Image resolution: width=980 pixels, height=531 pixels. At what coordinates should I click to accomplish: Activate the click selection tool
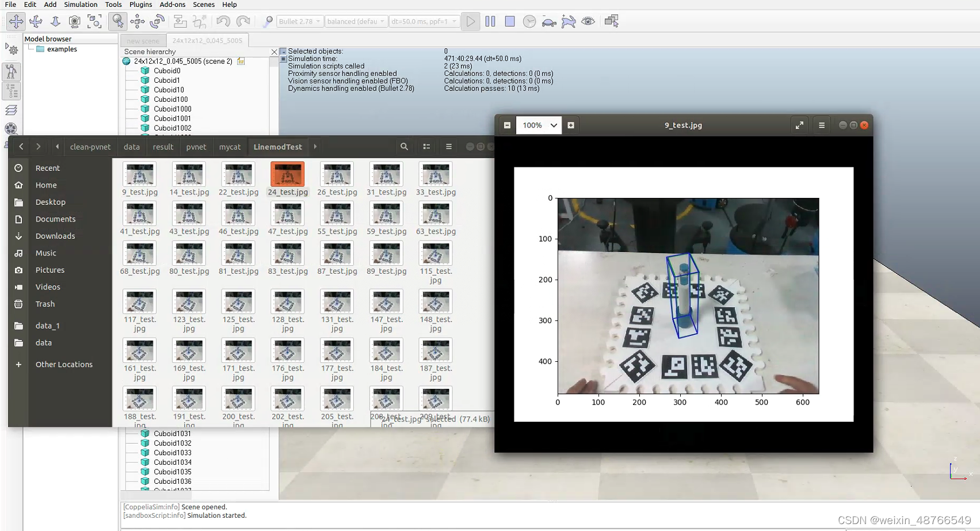coord(117,21)
